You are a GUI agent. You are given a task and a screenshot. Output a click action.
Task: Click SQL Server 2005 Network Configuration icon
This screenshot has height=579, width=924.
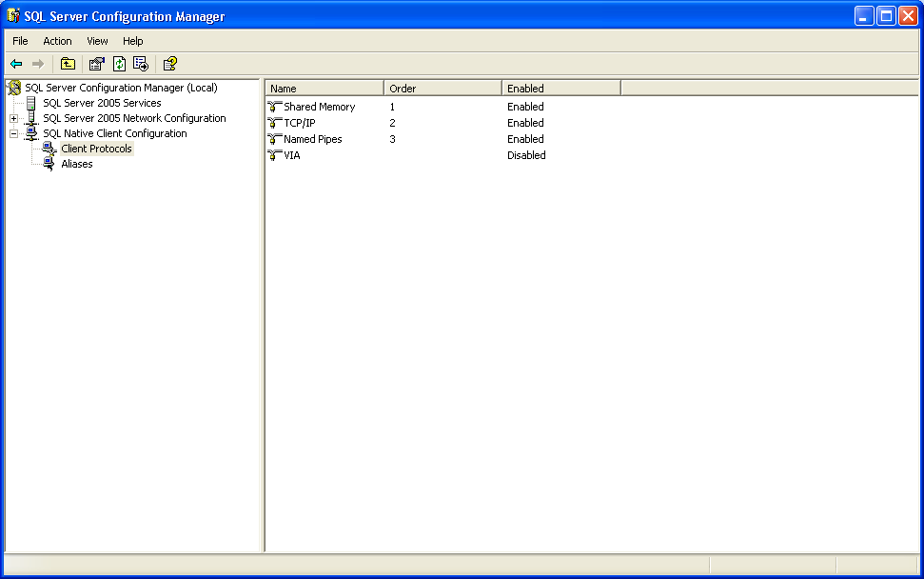pos(31,118)
